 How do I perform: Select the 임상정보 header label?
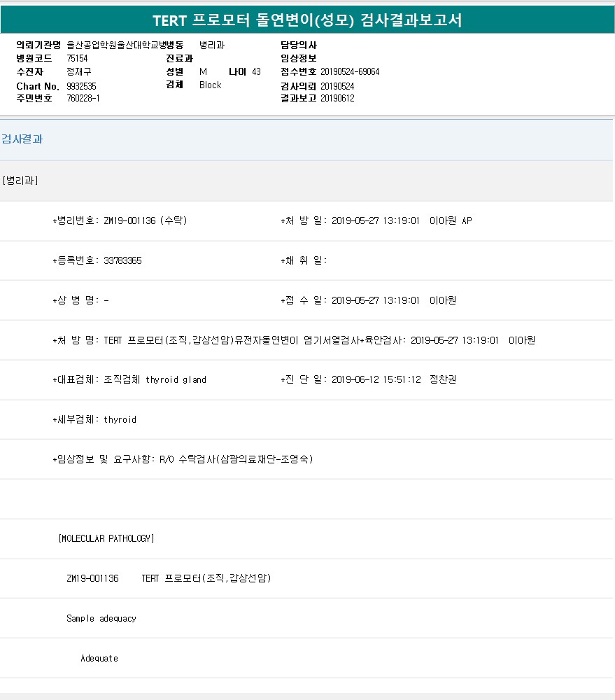pos(299,59)
